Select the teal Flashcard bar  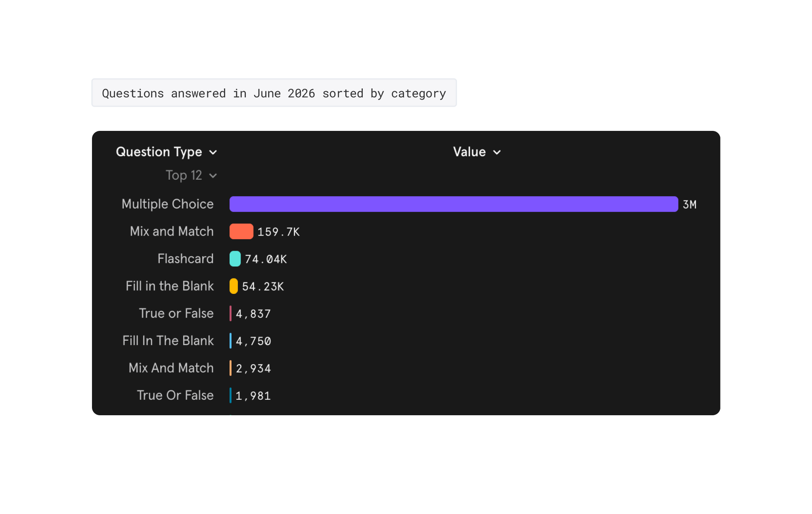tap(235, 259)
